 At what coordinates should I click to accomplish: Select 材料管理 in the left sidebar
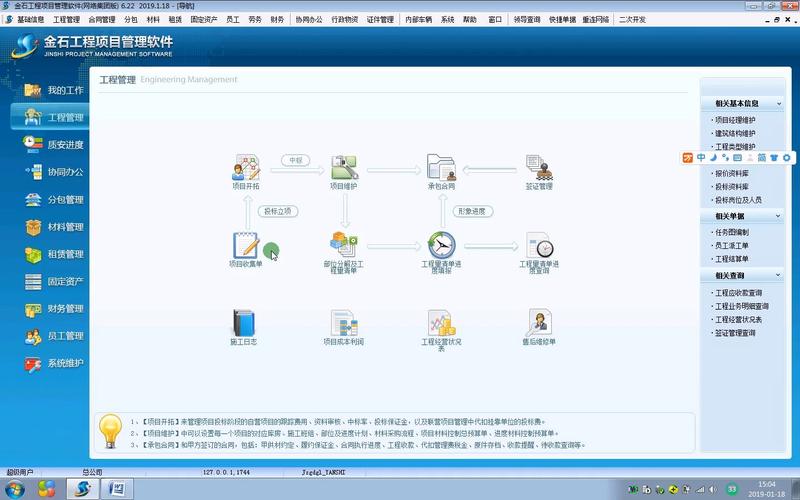(53, 227)
